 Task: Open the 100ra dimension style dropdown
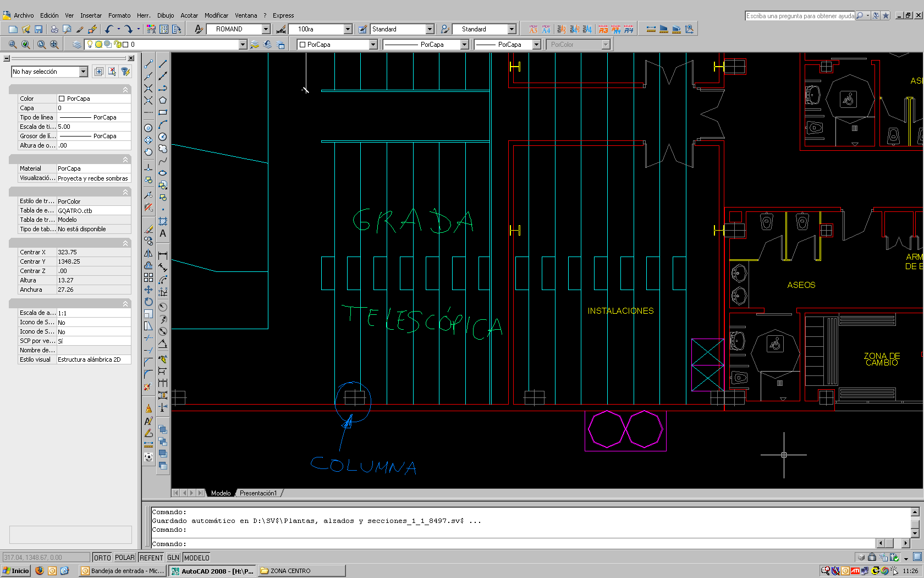pyautogui.click(x=348, y=29)
